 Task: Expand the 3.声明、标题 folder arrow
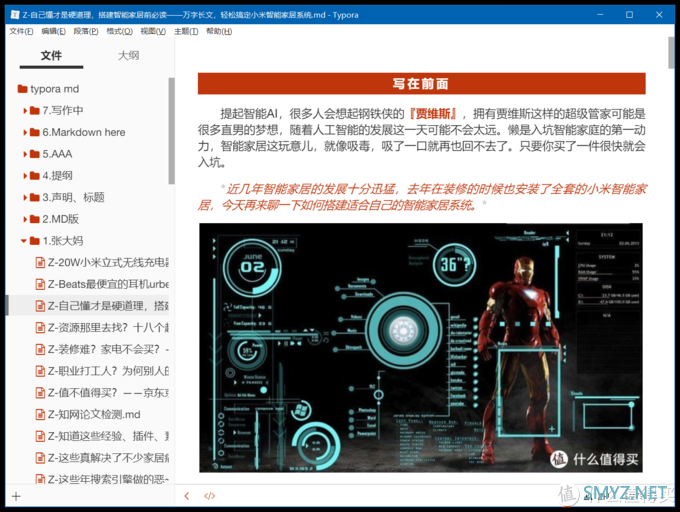coord(25,198)
